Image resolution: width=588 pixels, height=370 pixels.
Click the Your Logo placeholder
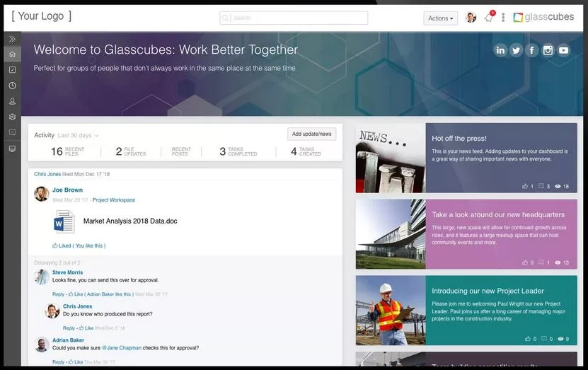[41, 16]
